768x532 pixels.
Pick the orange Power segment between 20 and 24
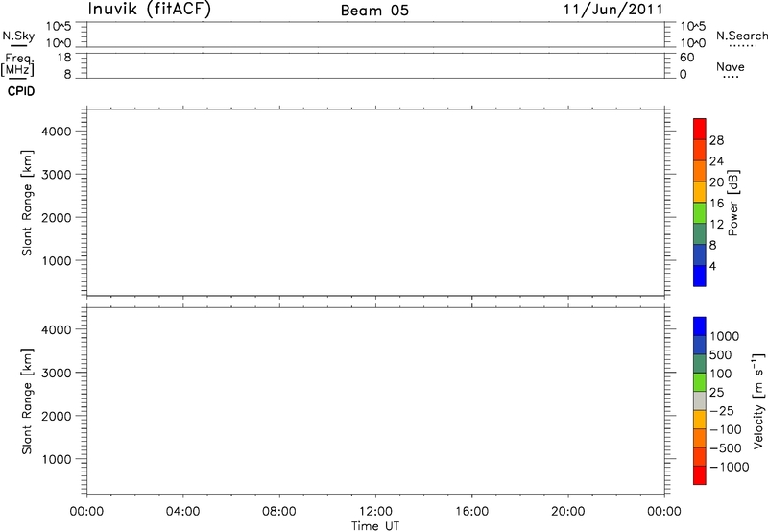coord(700,171)
